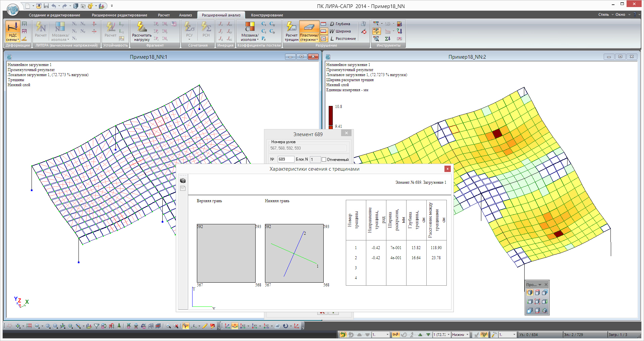The width and height of the screenshot is (644, 341).
Task: Click the filter funnel icon in bottom toolbar
Action: [x=97, y=326]
